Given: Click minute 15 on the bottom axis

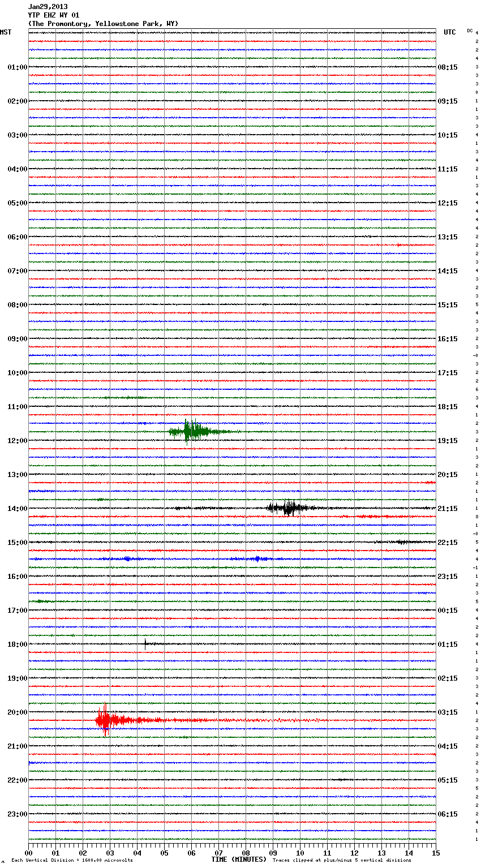Looking at the screenshot, I should [435, 853].
